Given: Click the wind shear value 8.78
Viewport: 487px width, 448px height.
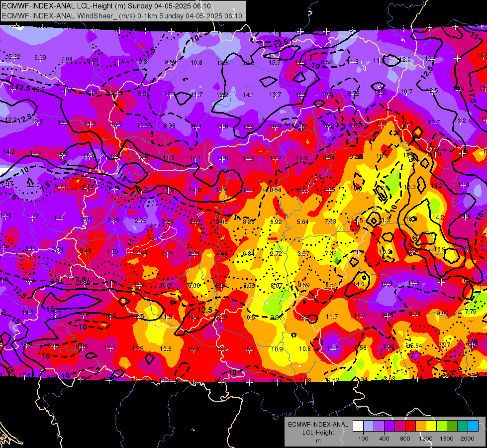Looking at the screenshot, I should tap(415, 314).
